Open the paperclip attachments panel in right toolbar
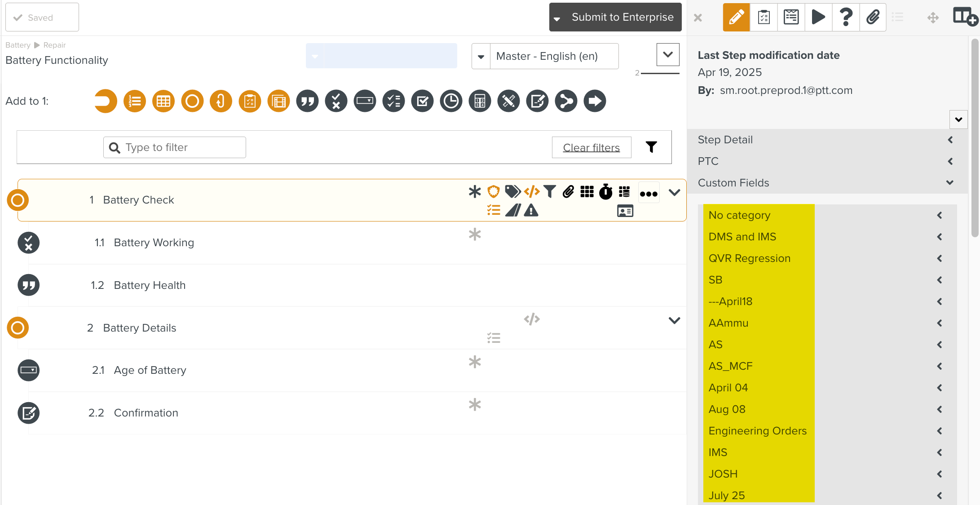This screenshot has width=980, height=505. coord(873,18)
